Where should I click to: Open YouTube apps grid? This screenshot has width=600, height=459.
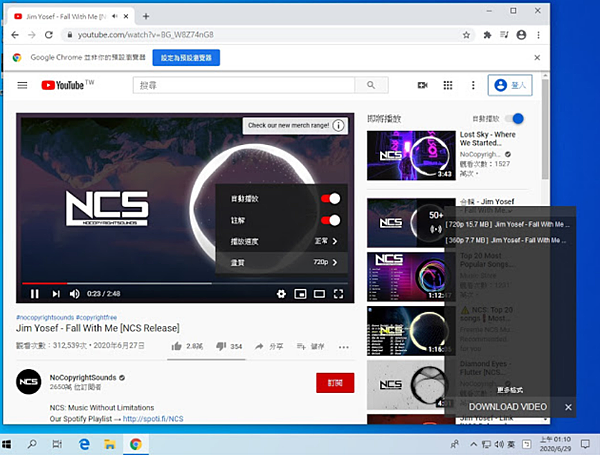tap(448, 85)
